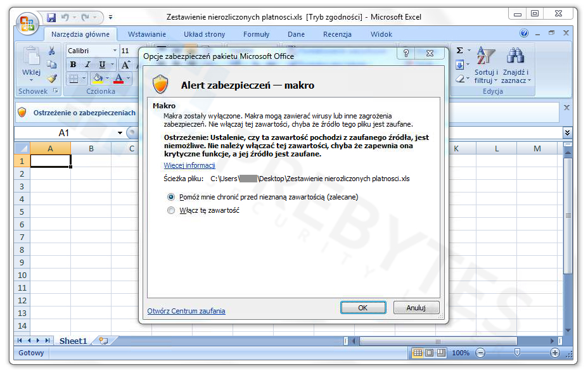This screenshot has height=373, width=588.
Task: Switch to the Widok tab
Action: point(381,34)
